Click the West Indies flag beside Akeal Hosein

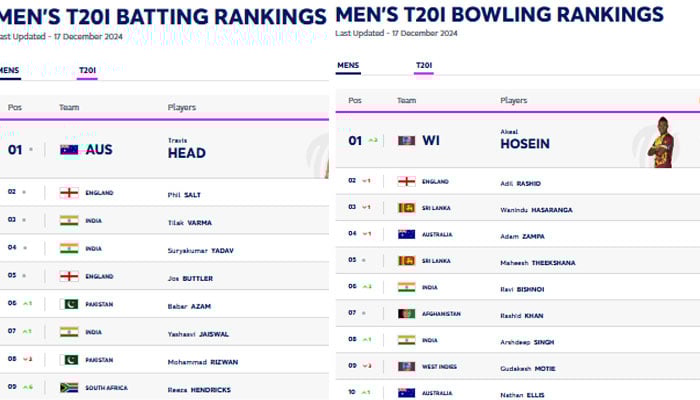tap(406, 141)
